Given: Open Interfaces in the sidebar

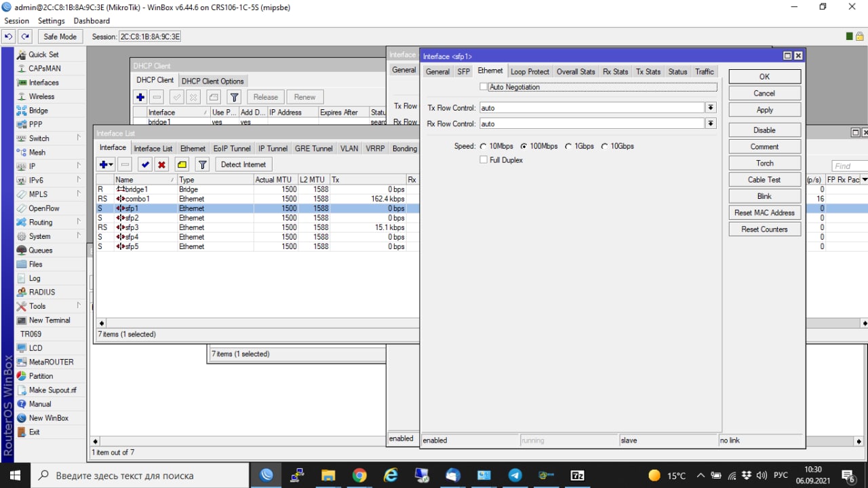Looking at the screenshot, I should pos(43,83).
